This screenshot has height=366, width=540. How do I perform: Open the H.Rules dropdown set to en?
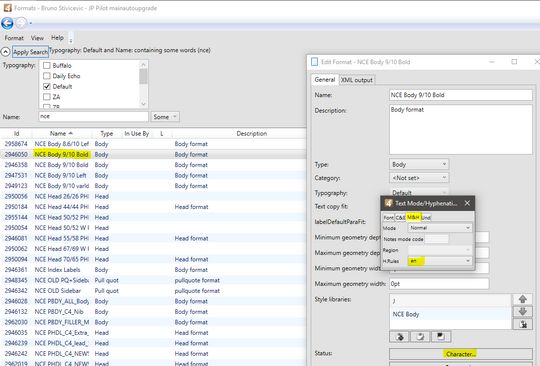[x=439, y=261]
